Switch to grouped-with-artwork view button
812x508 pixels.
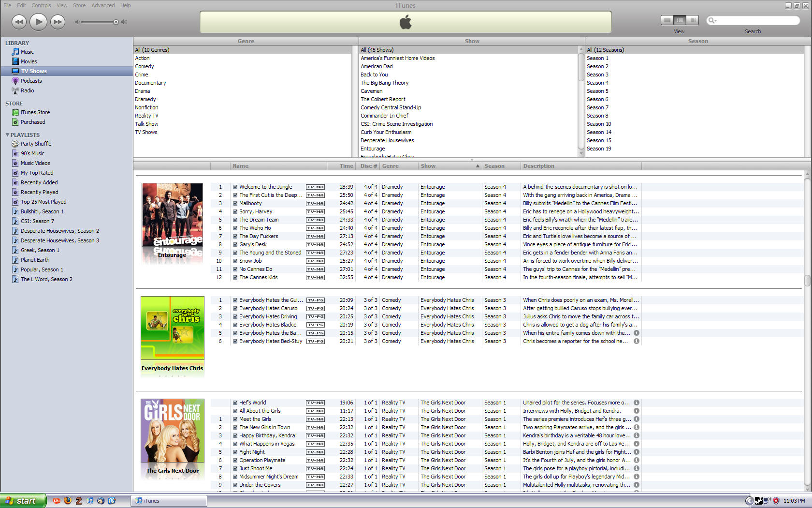click(680, 20)
